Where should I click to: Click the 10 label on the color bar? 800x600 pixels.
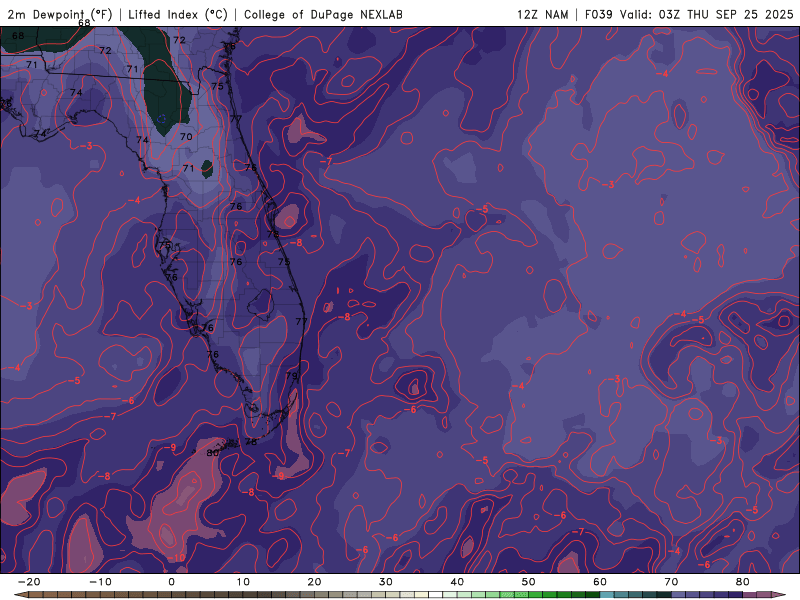click(243, 582)
